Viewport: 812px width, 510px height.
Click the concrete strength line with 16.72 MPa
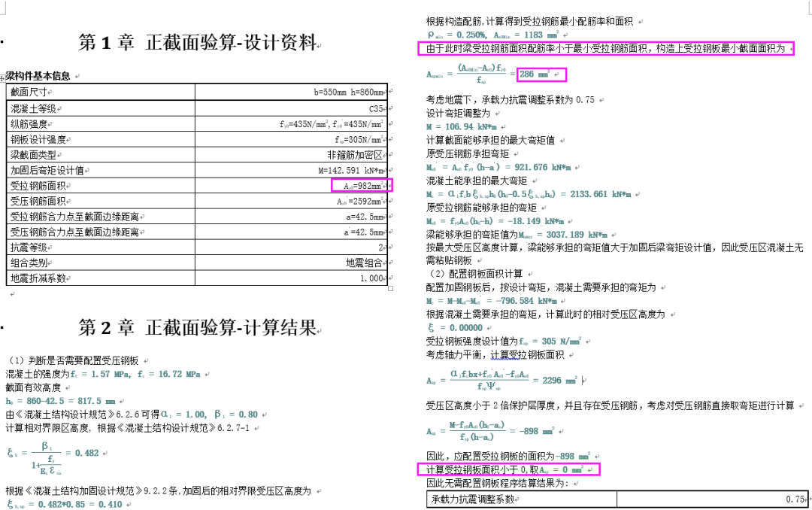coord(103,374)
